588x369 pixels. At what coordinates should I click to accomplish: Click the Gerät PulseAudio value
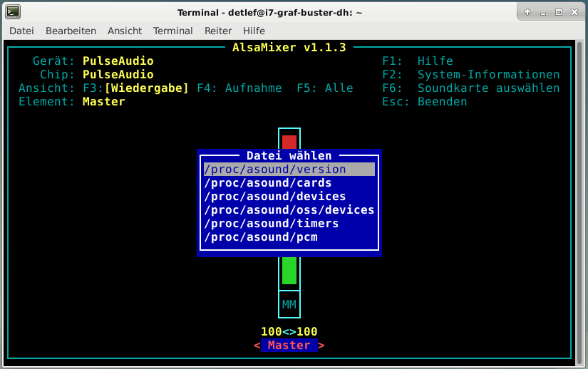point(118,61)
